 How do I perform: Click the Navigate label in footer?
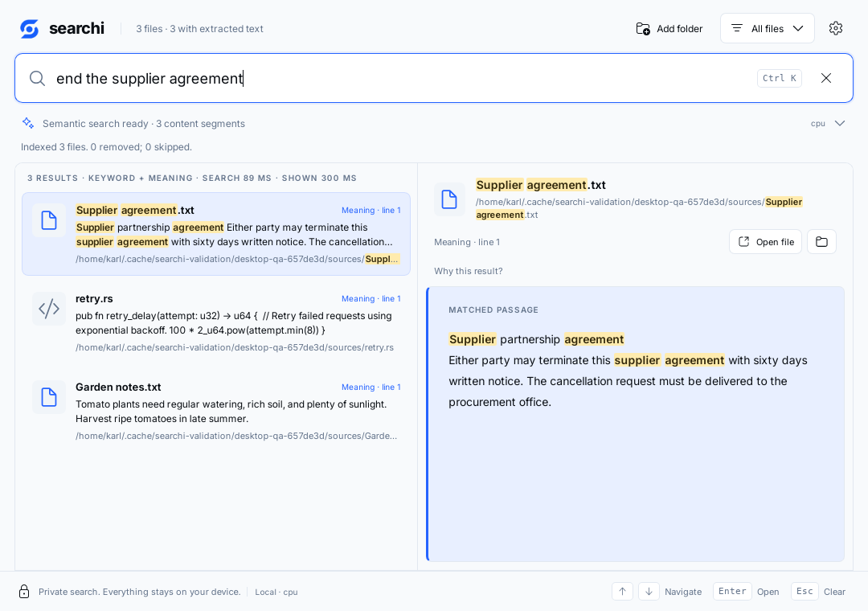click(x=682, y=592)
